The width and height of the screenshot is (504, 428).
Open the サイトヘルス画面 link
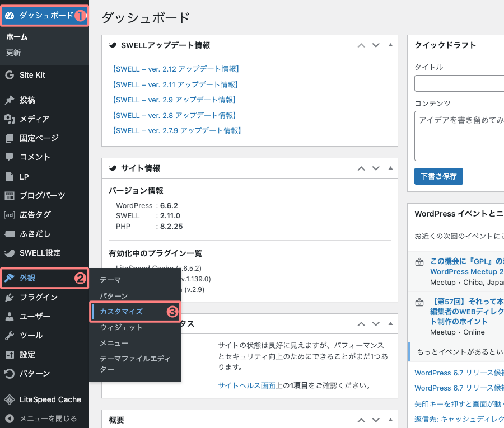tap(246, 385)
